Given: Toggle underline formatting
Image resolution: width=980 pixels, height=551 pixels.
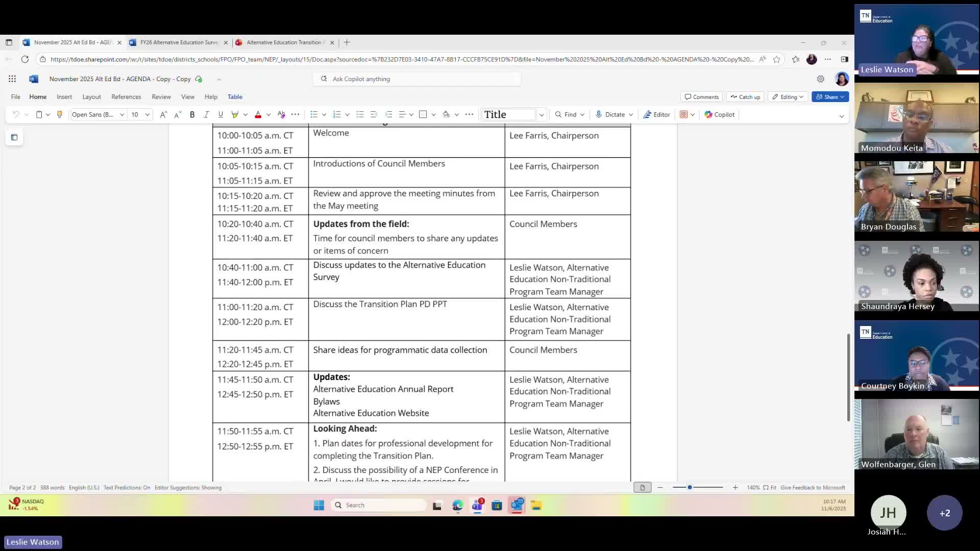Looking at the screenshot, I should tap(220, 115).
